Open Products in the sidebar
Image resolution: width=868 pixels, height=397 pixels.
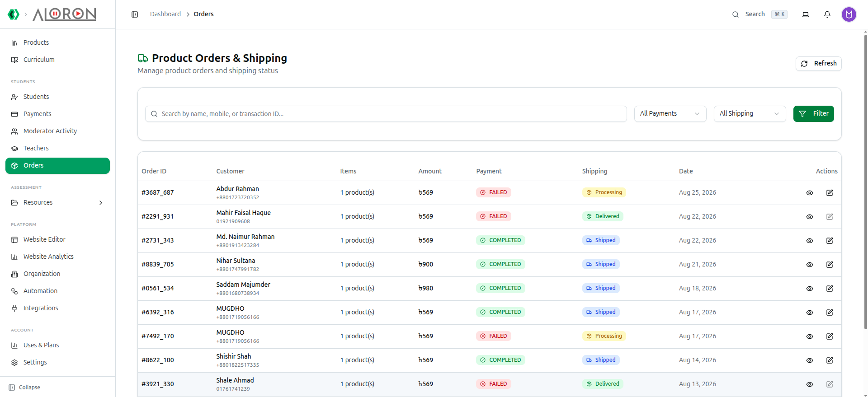[57, 42]
